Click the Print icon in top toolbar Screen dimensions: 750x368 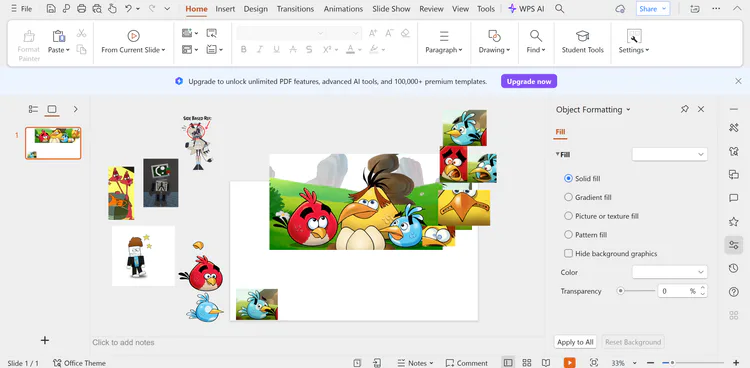click(81, 9)
